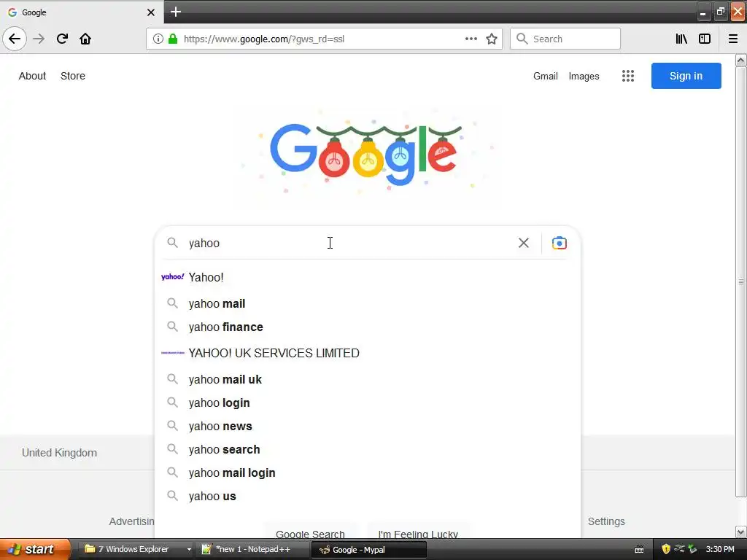Open the Store link
747x560 pixels.
tap(73, 76)
